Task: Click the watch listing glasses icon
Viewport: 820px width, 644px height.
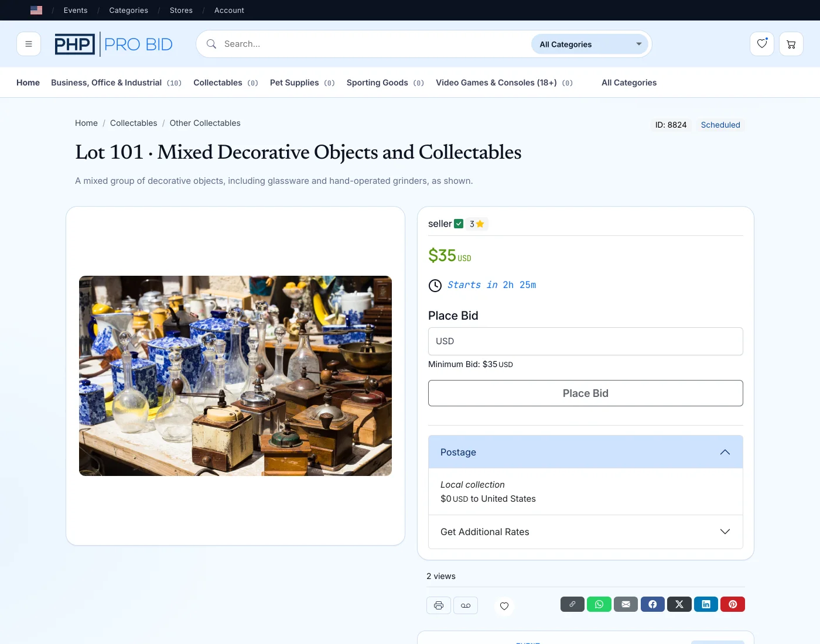Action: (466, 605)
